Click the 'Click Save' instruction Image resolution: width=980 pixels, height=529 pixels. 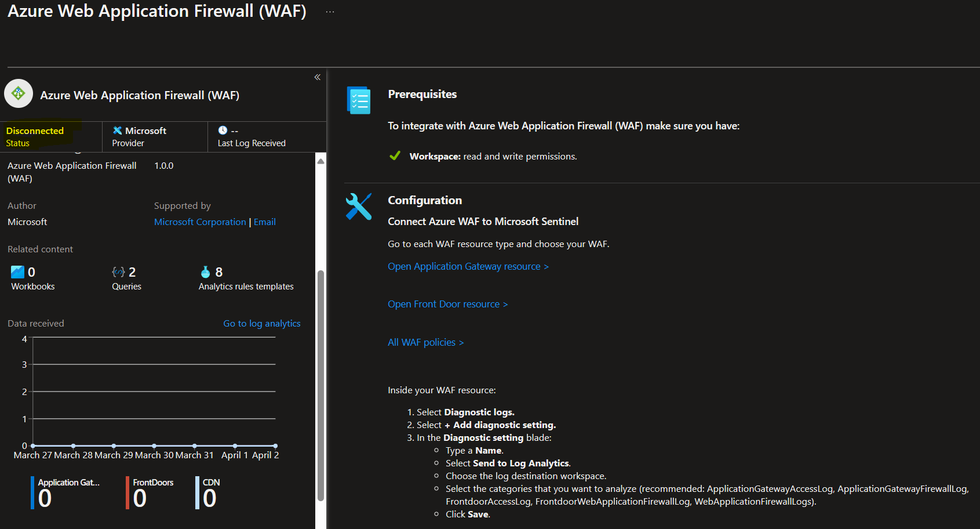click(x=468, y=514)
